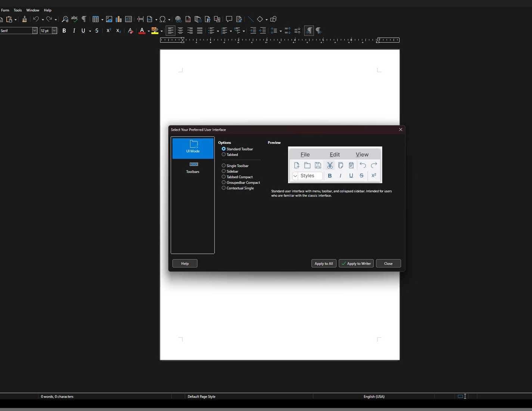Open the underline style dropdown arrow
The height and width of the screenshot is (411, 532).
click(x=90, y=31)
